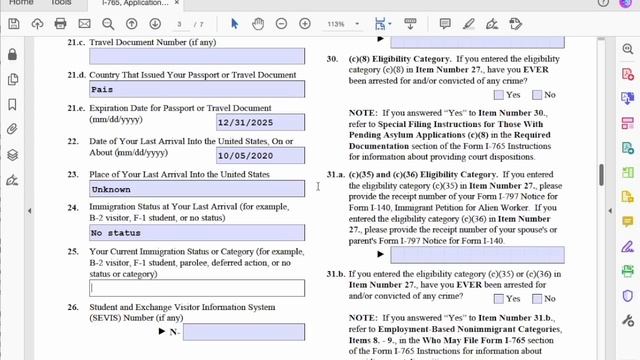Check No for Item 30 arrest question
This screenshot has height=360, width=640.
click(x=537, y=95)
